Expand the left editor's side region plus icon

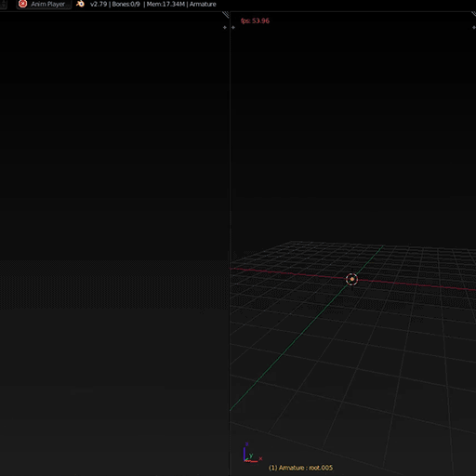pyautogui.click(x=225, y=28)
